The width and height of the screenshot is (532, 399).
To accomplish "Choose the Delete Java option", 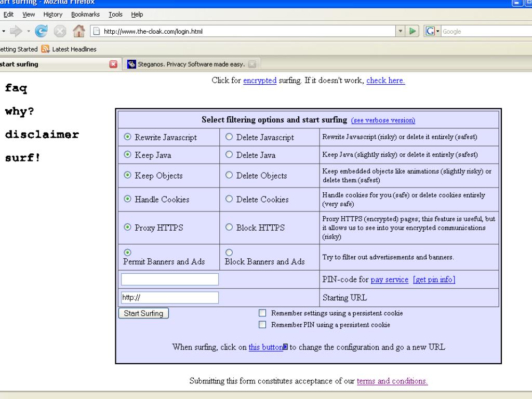I will point(229,154).
